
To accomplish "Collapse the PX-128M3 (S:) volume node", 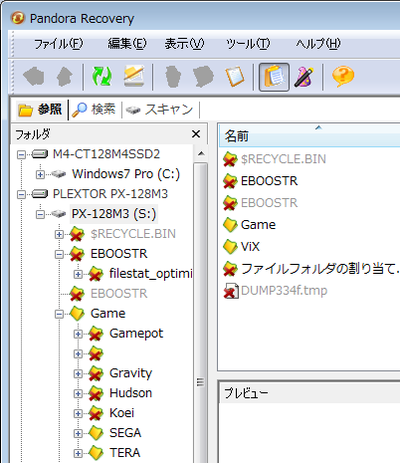I will pyautogui.click(x=40, y=214).
